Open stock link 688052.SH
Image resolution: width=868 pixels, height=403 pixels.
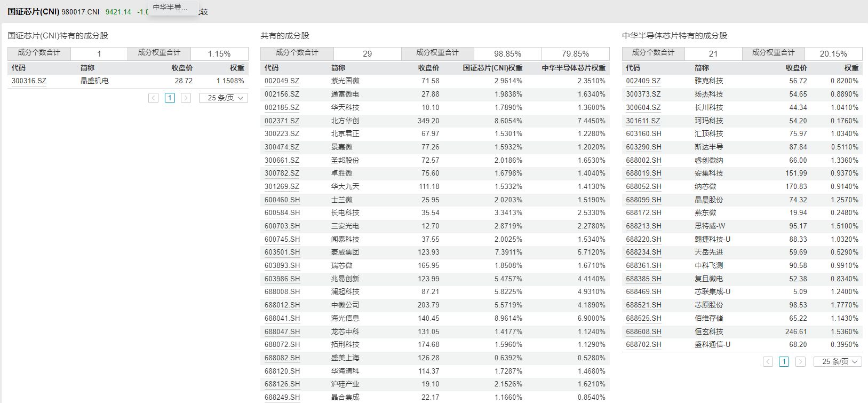[x=644, y=187]
